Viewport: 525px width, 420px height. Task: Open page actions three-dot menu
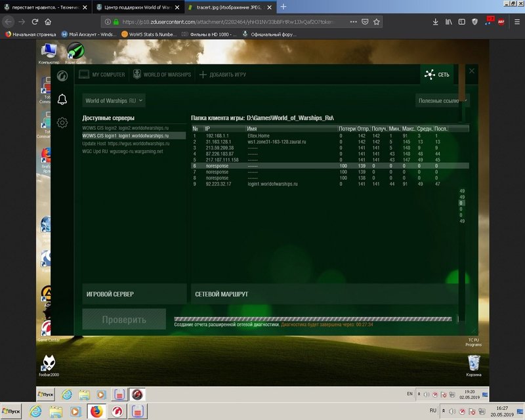(353, 22)
